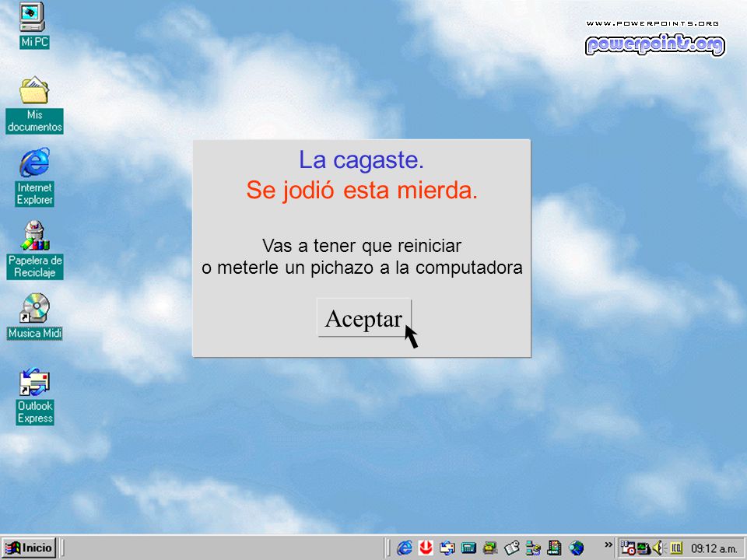Viewport: 747px width, 560px height.
Task: Click the phone dialer quick launch icon
Action: (x=489, y=548)
